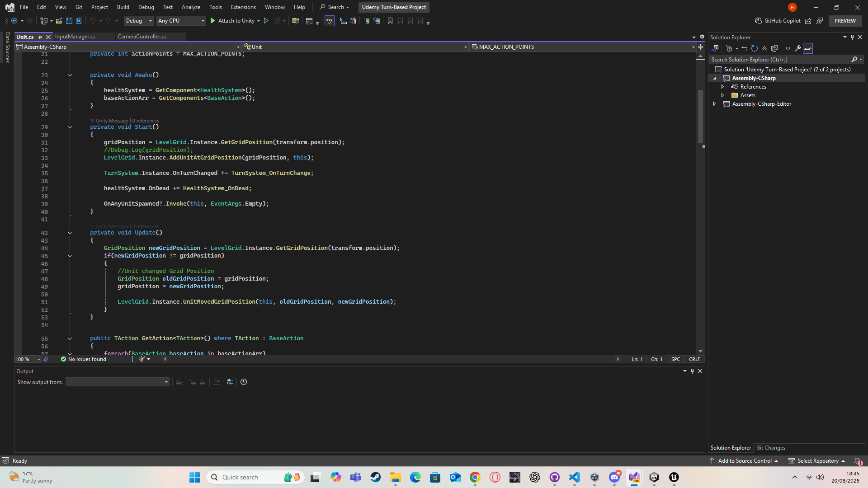Refresh Solution Explorer with the circular arrow

[754, 48]
